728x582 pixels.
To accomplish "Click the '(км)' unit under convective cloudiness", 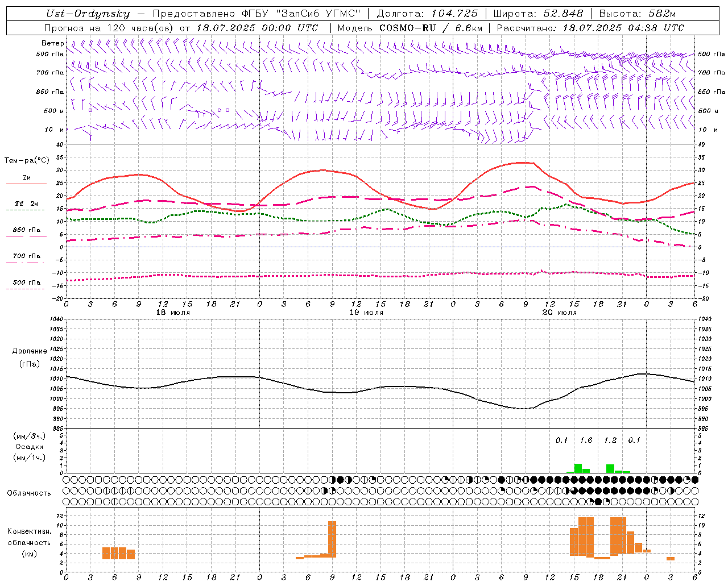I will pos(30,554).
